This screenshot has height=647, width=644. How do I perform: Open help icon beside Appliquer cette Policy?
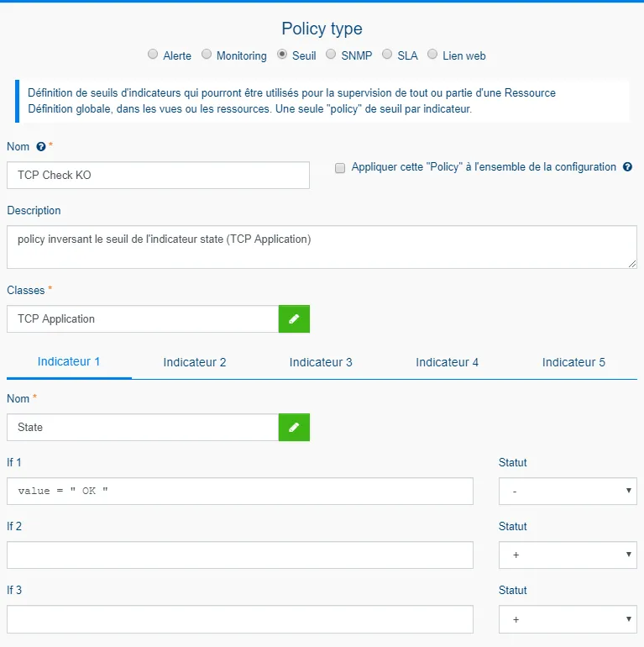pos(627,166)
